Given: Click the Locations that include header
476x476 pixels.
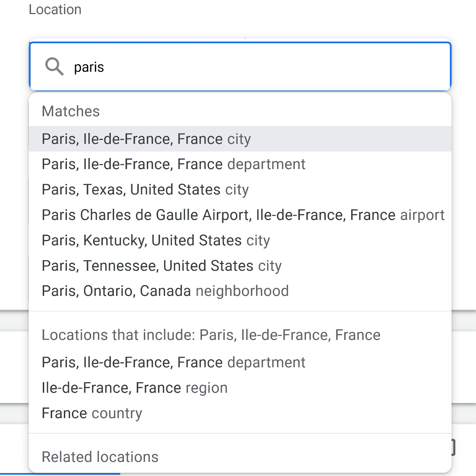Looking at the screenshot, I should [211, 334].
